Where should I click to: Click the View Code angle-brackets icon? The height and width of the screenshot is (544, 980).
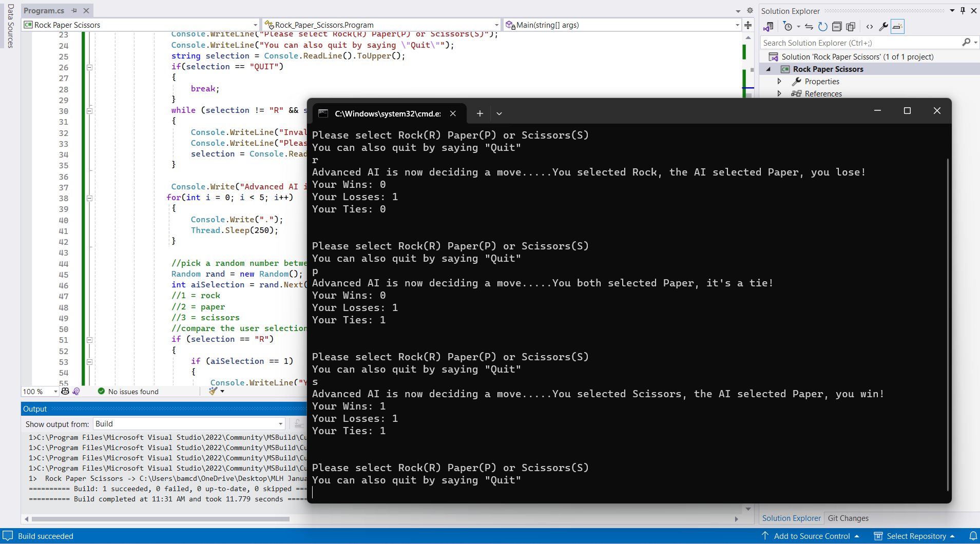point(870,27)
